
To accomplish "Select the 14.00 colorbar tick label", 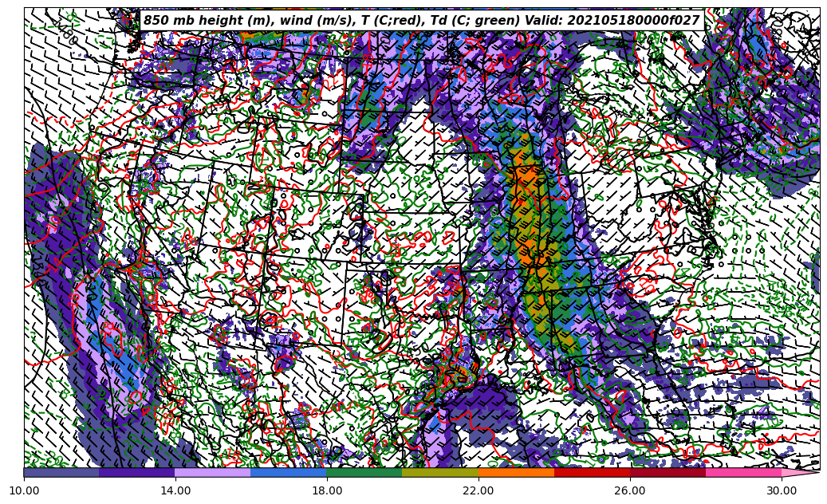I will coord(175,491).
